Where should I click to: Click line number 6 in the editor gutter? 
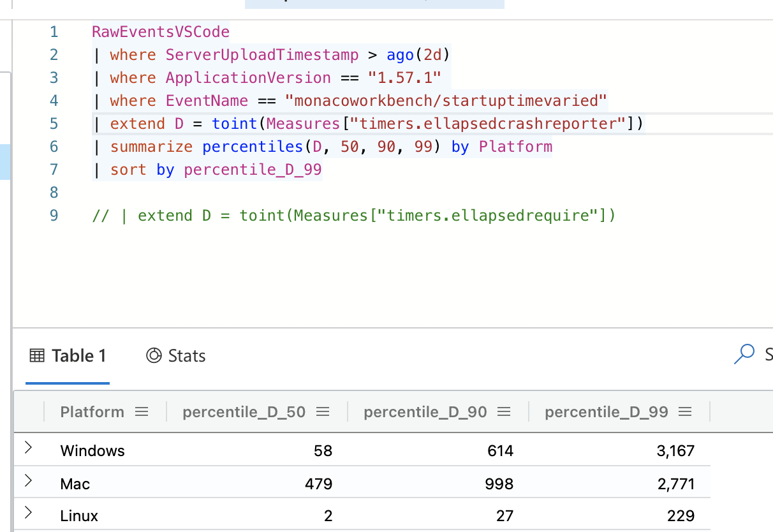pyautogui.click(x=54, y=146)
